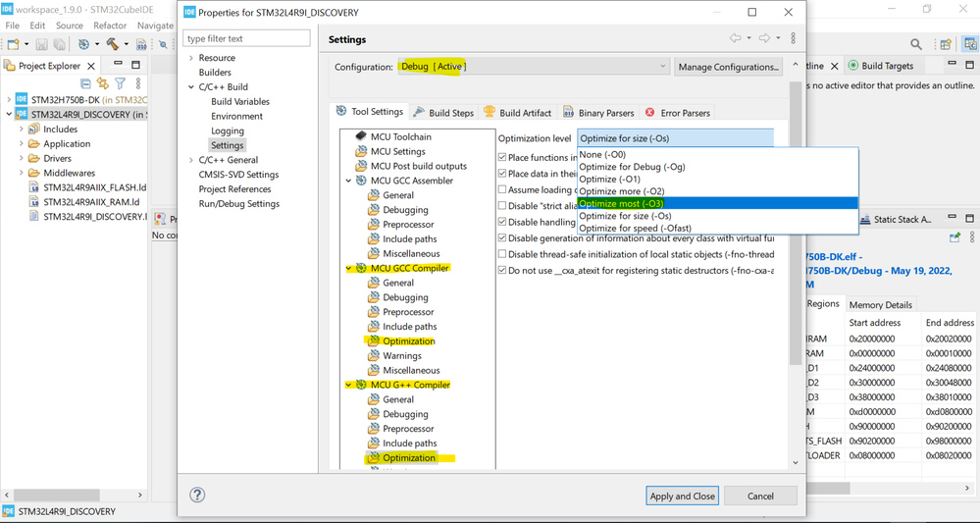Switch to the Error Parsers tab

pyautogui.click(x=678, y=113)
